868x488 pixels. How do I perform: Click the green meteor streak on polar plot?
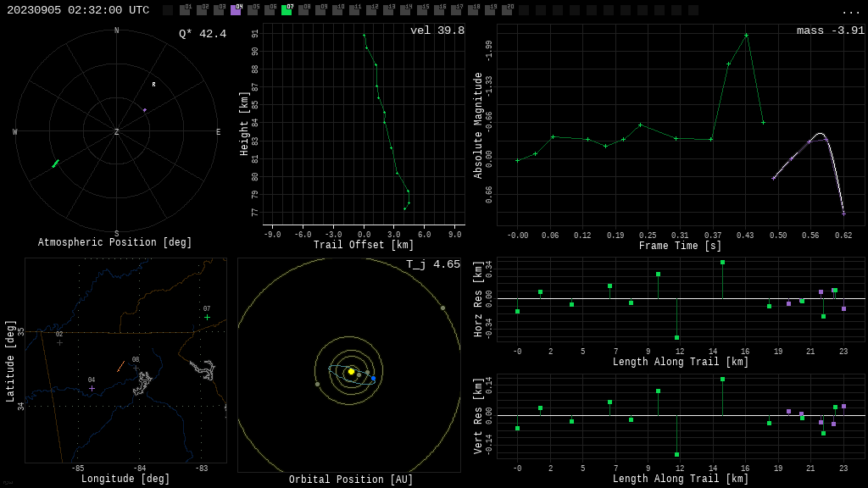coord(55,164)
